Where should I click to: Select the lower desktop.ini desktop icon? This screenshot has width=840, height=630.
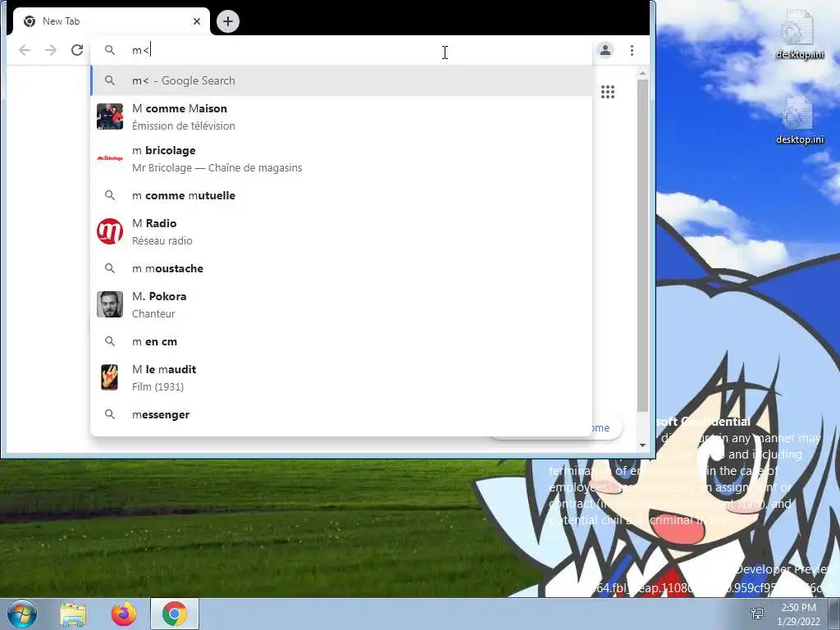pyautogui.click(x=799, y=121)
